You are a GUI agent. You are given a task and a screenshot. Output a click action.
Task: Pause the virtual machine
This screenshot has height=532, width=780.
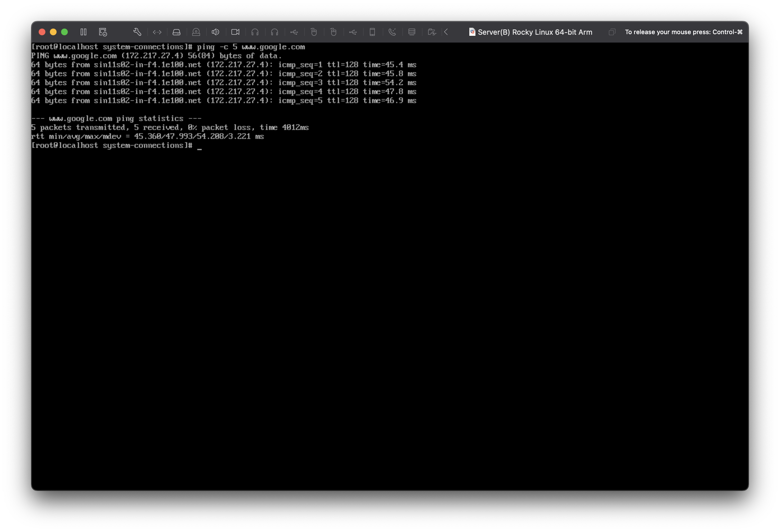point(83,32)
